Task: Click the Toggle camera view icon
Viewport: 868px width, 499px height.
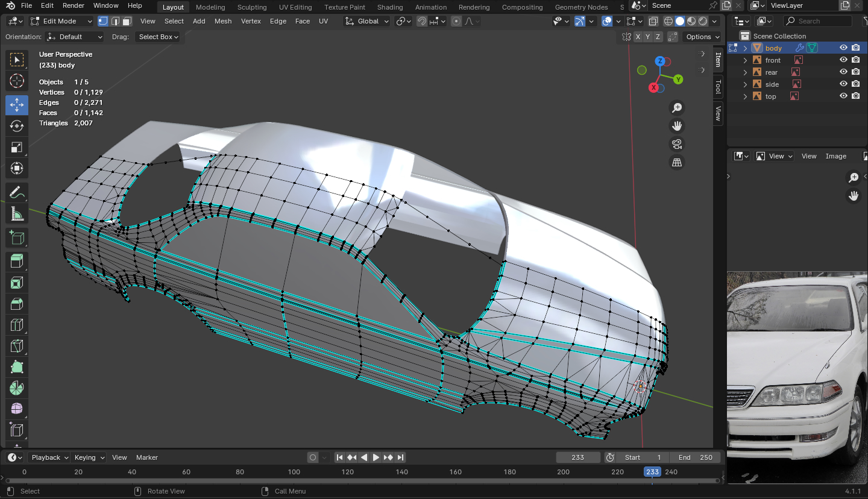Action: point(677,144)
